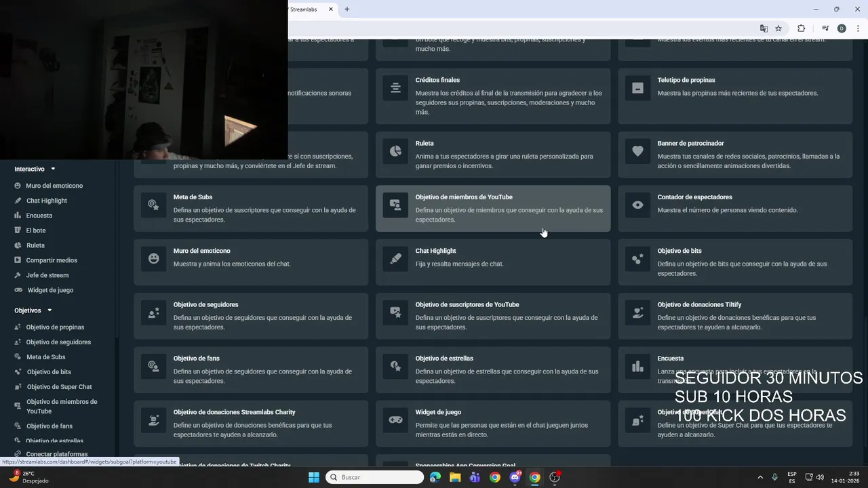Image resolution: width=868 pixels, height=488 pixels.
Task: Open Objetivo de miembros de YouTube card
Action: (493, 208)
